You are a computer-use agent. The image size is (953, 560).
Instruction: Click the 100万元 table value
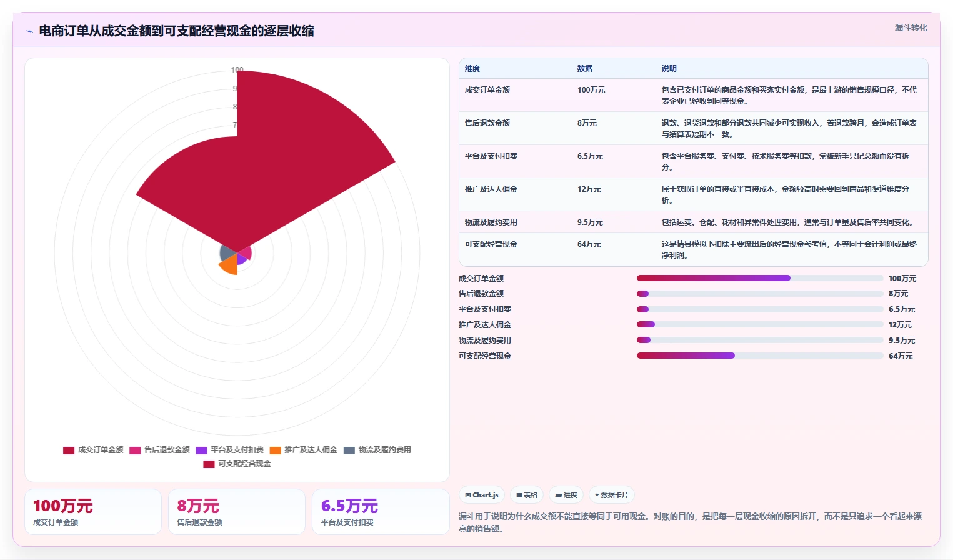click(591, 90)
